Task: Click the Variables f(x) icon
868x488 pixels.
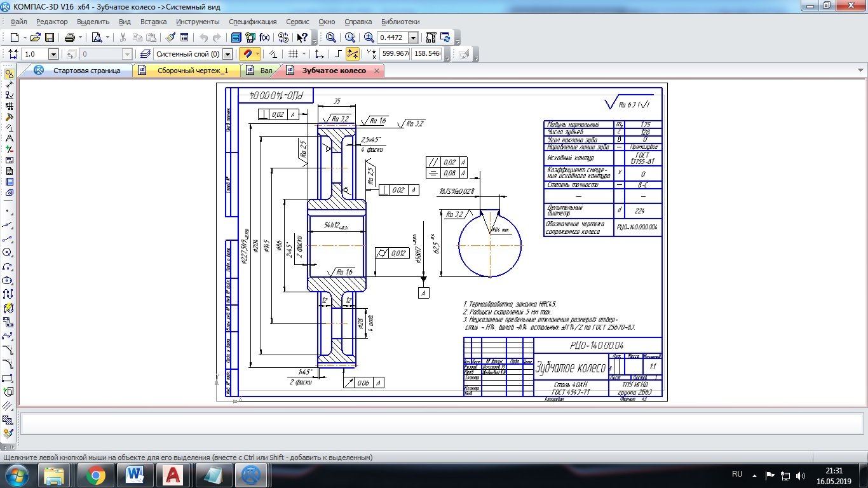Action: tap(264, 37)
